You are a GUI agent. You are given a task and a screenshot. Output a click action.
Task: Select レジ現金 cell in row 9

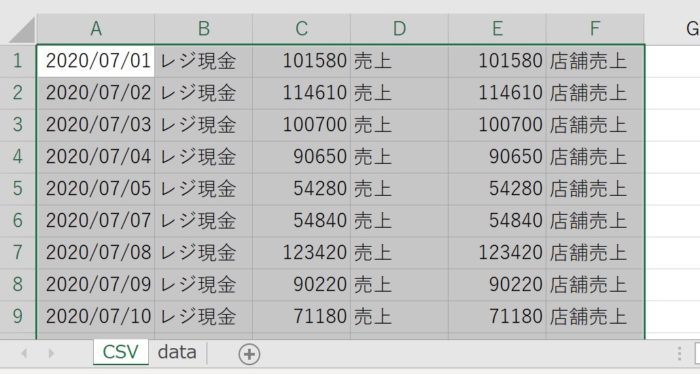[204, 316]
